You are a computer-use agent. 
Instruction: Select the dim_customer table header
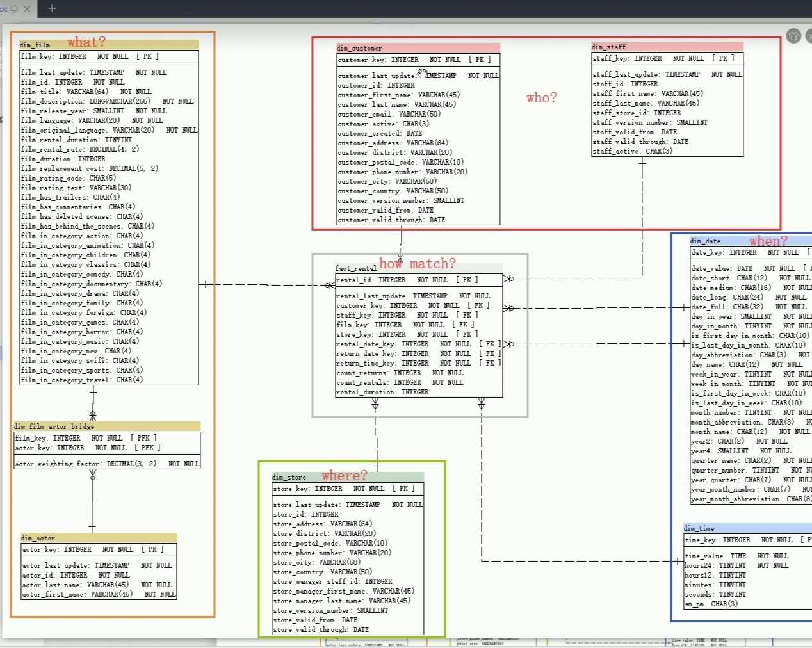point(418,48)
